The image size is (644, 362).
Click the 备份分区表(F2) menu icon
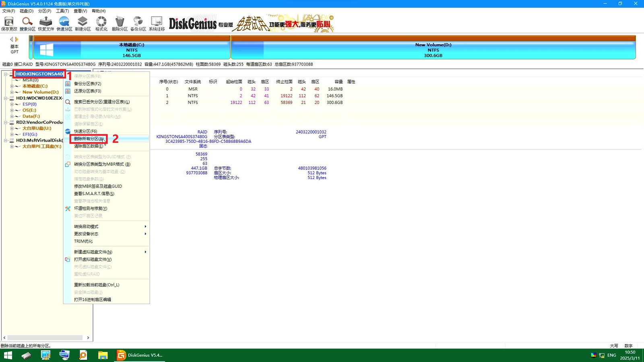pos(68,84)
